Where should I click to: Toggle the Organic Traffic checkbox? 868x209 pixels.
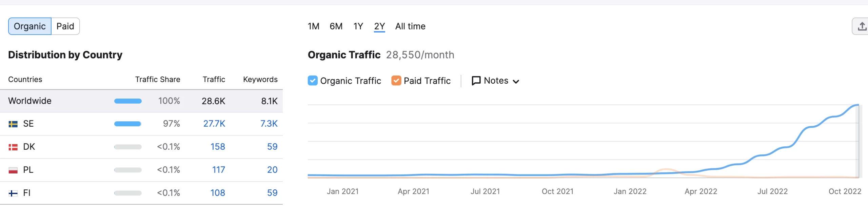313,81
